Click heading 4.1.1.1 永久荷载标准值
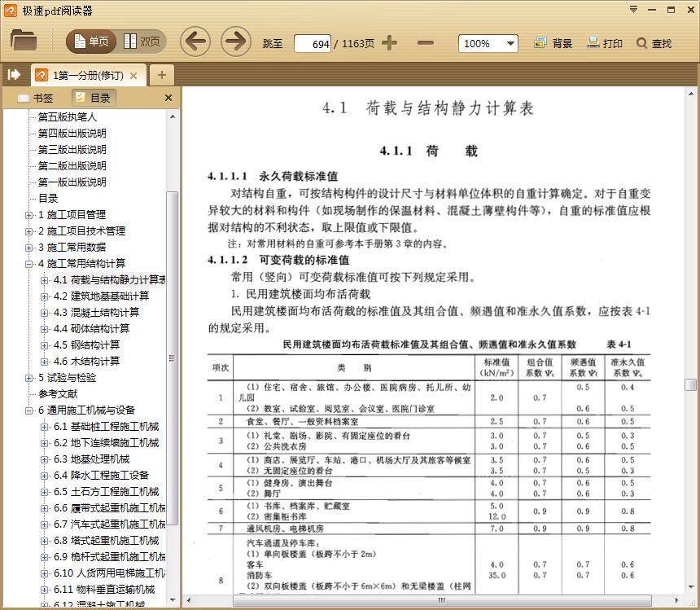This screenshot has height=610, width=700. (x=273, y=177)
